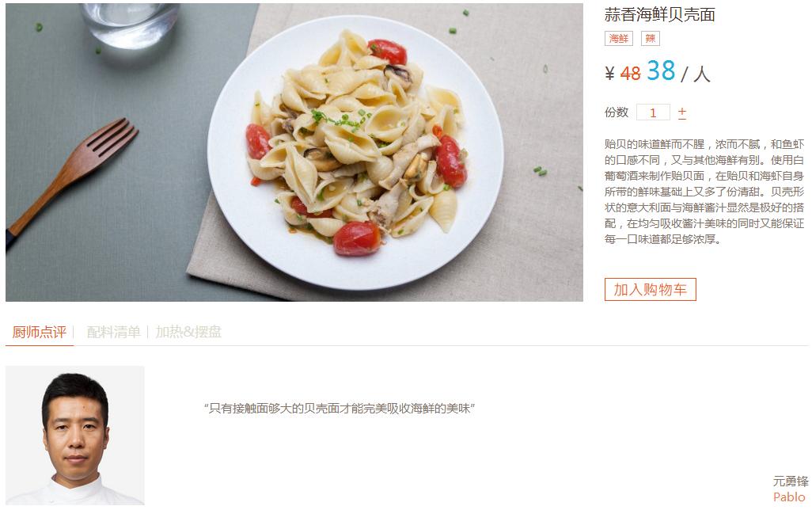The height and width of the screenshot is (510, 812).
Task: Click the pasta plate in dish photo
Action: click(x=355, y=152)
